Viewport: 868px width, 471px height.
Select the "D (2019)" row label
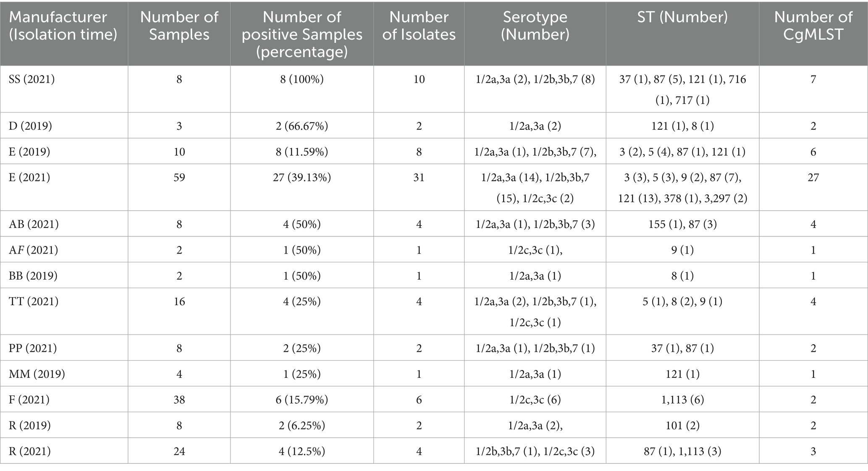30,126
